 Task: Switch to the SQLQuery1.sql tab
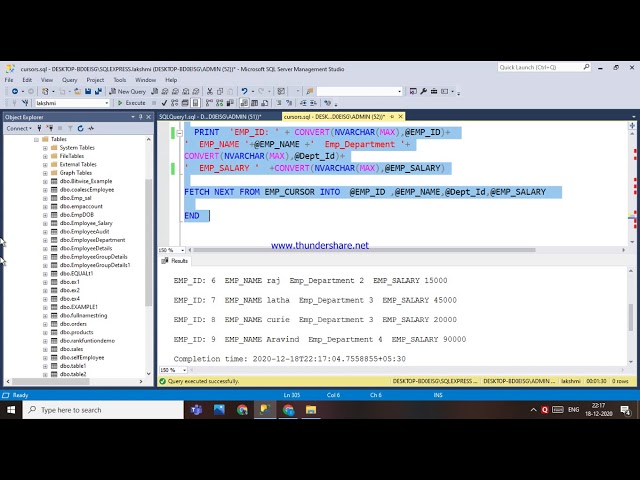click(x=210, y=117)
